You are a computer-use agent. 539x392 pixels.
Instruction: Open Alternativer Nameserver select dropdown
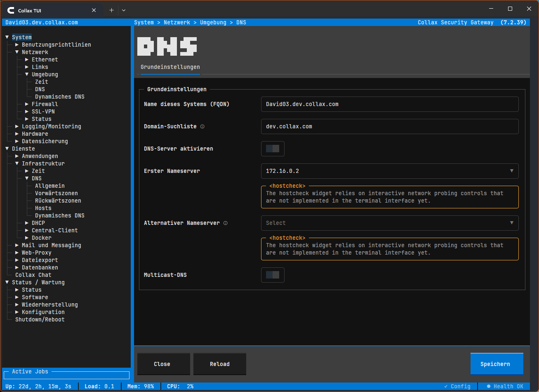(x=389, y=223)
